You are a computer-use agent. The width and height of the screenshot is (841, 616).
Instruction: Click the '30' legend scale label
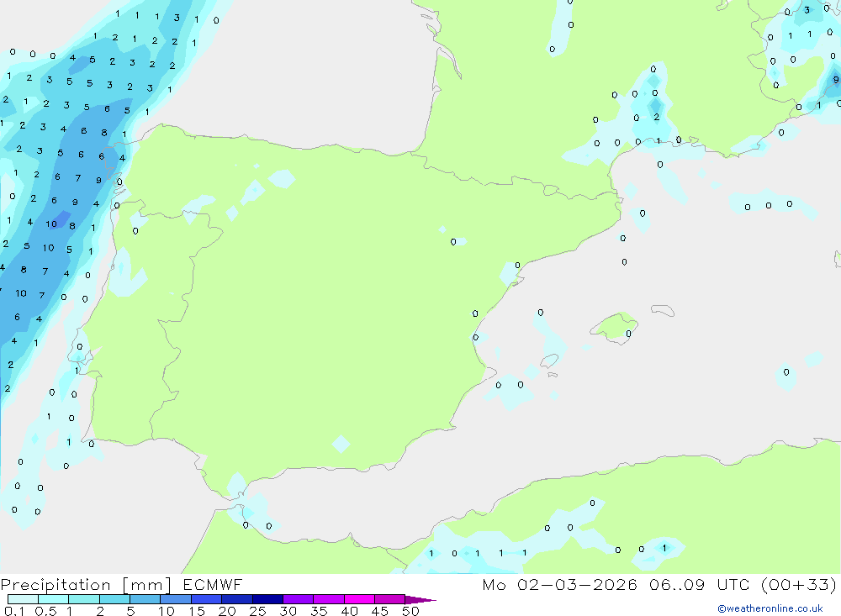click(288, 611)
